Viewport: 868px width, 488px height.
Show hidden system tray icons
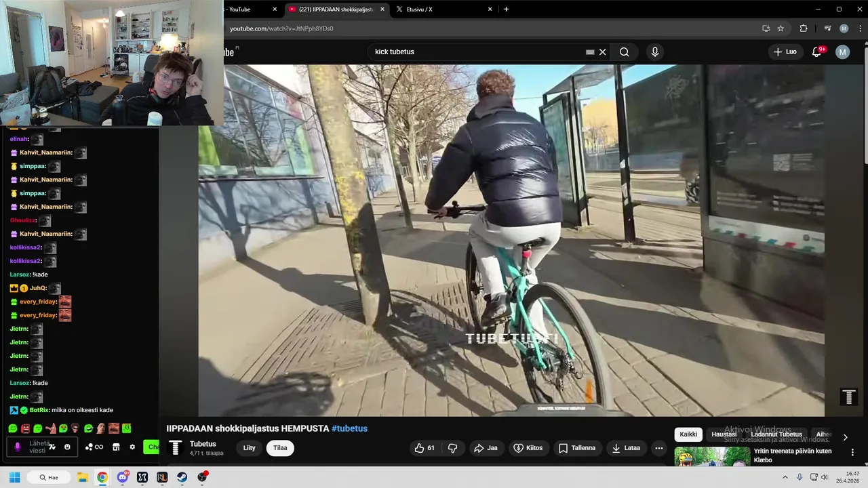[785, 477]
